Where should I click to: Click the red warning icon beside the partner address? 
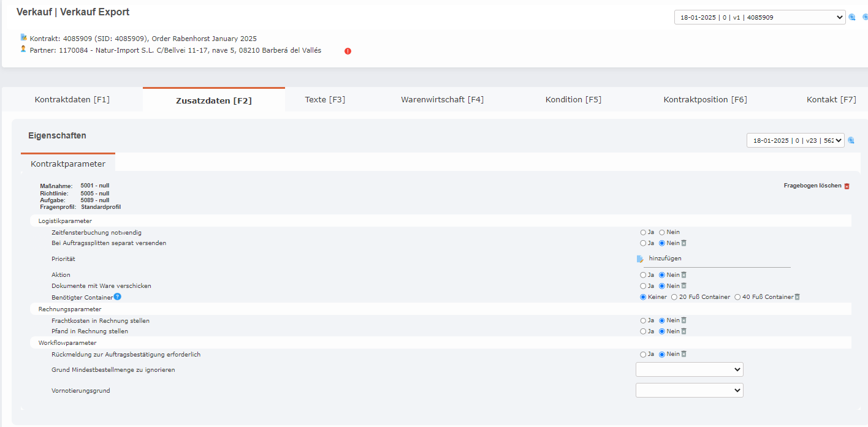348,51
